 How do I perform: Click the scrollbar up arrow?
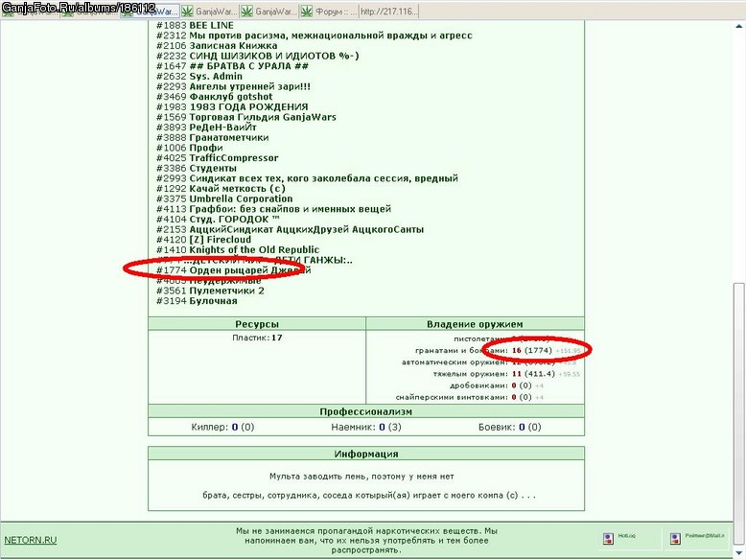[x=739, y=26]
